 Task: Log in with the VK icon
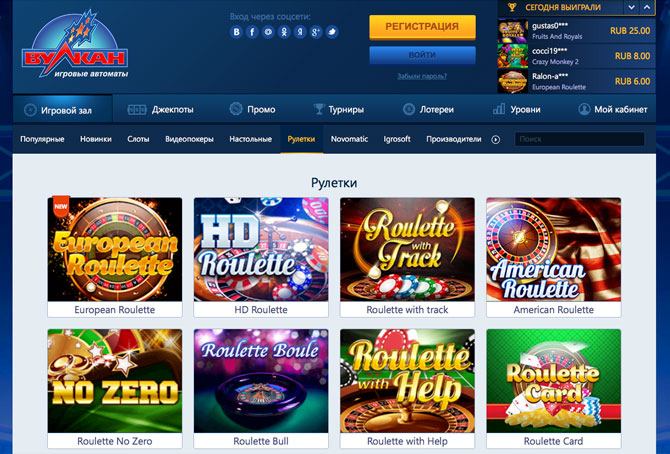236,32
